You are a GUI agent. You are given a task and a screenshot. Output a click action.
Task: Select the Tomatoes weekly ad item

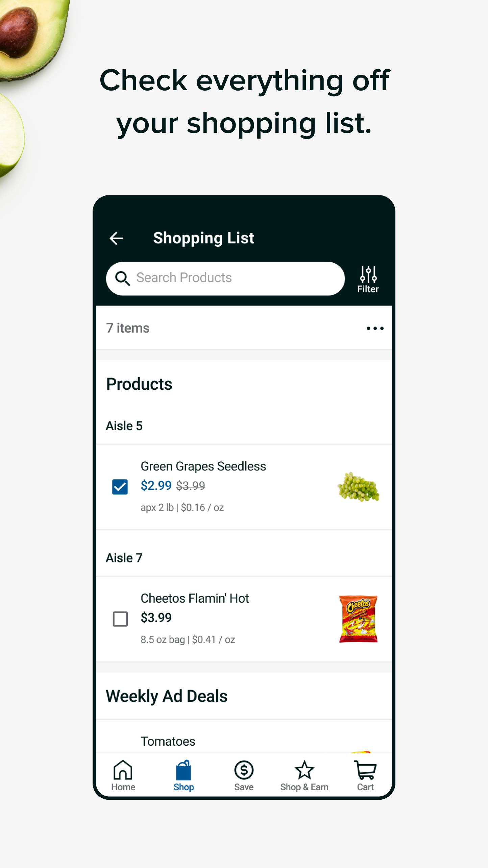[x=168, y=741]
